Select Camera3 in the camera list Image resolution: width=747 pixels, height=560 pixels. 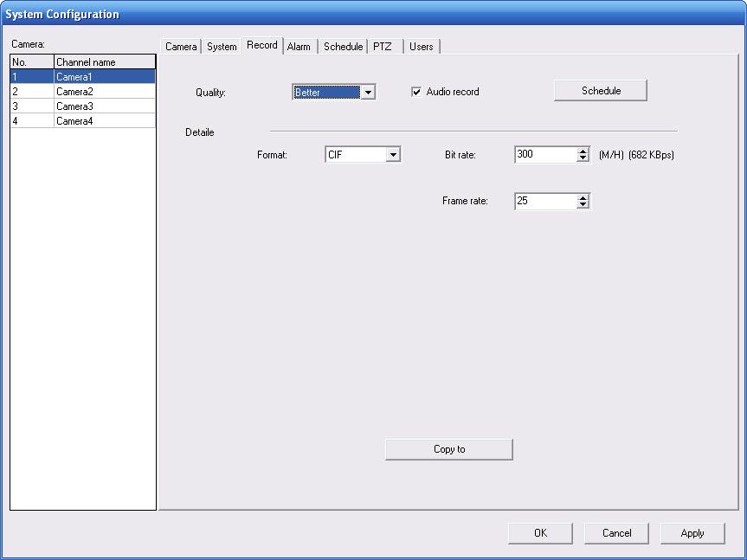point(74,106)
